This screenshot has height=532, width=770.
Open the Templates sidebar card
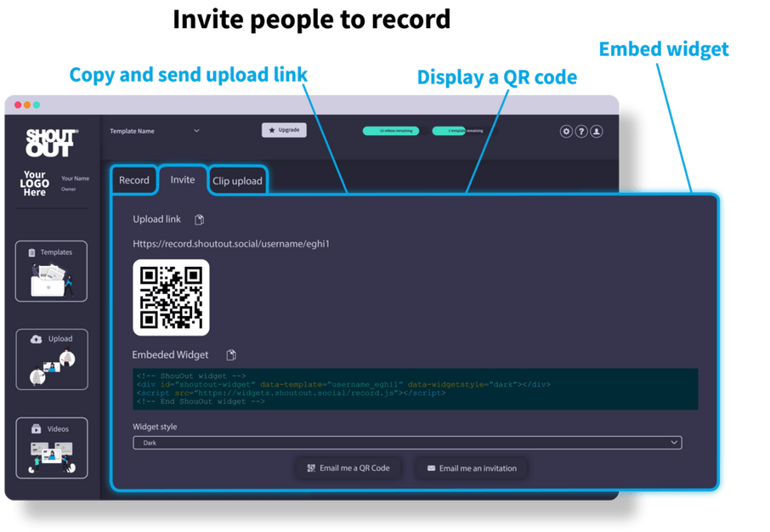[x=51, y=271]
